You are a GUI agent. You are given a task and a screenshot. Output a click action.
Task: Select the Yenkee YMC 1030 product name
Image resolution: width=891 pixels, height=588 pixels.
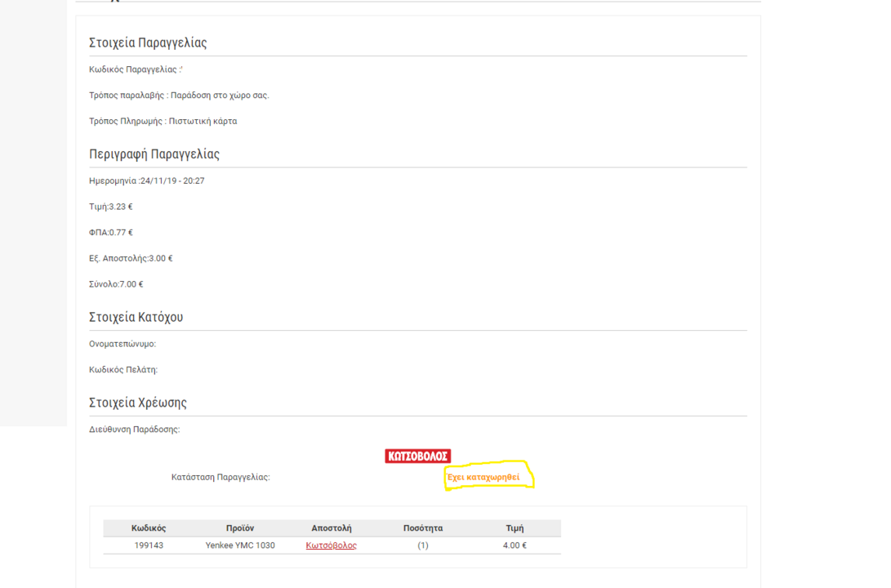(240, 546)
